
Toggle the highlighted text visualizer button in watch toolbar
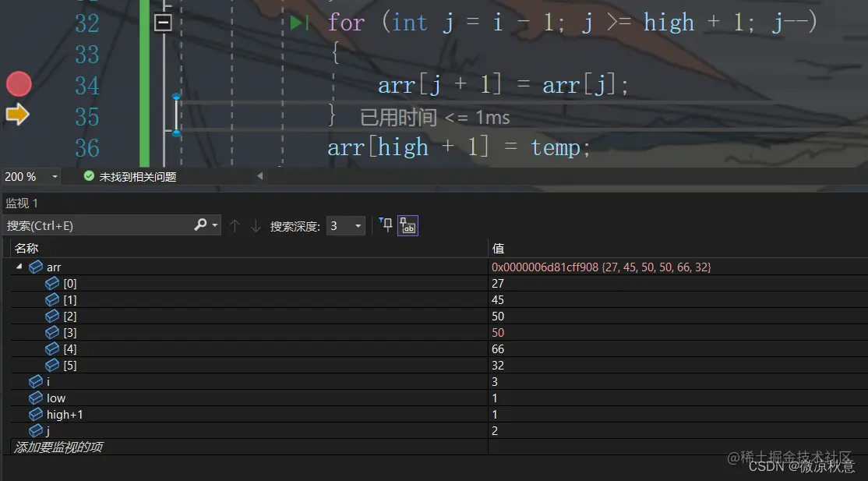(x=408, y=225)
